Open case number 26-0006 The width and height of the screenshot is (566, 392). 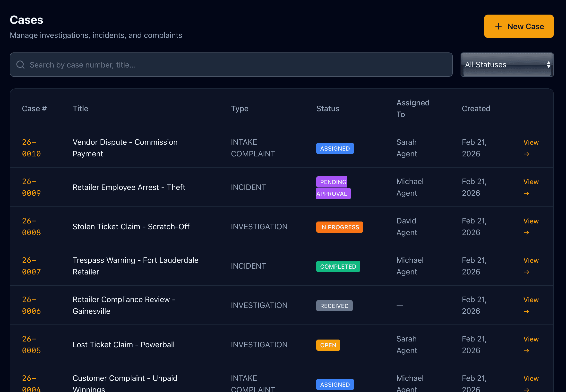[31, 305]
